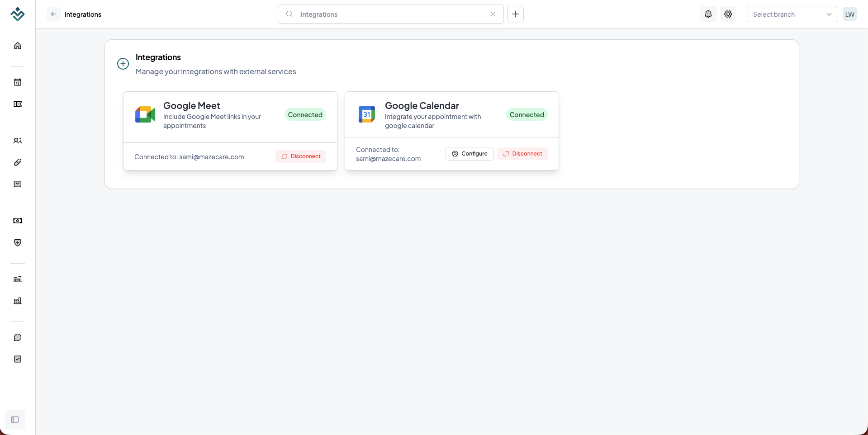Image resolution: width=868 pixels, height=435 pixels.
Task: Open the pill medication icon in sidebar
Action: [18, 162]
